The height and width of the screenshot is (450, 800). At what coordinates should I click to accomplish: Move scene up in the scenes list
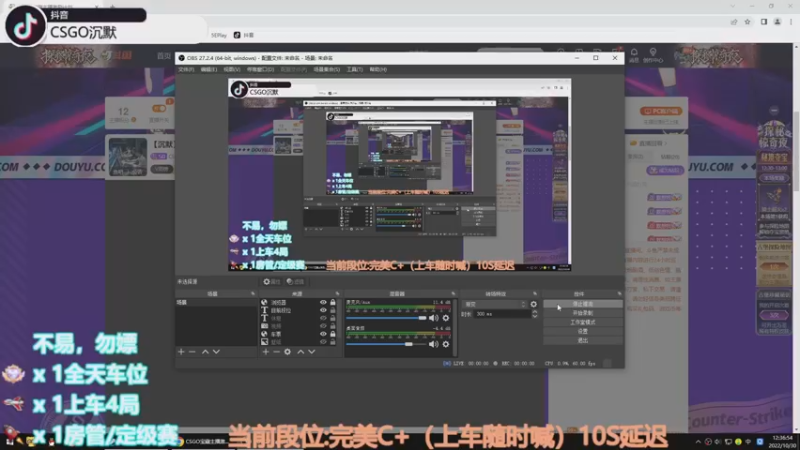[205, 352]
